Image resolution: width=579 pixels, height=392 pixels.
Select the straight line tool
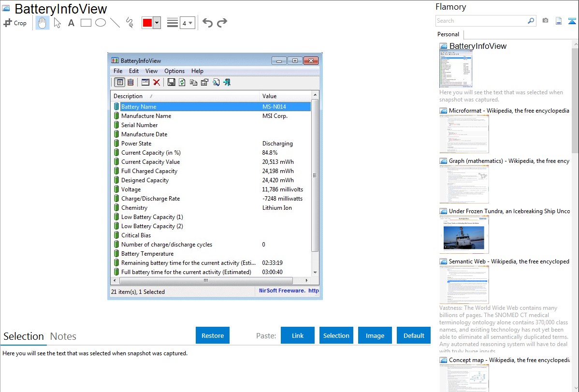click(x=115, y=23)
